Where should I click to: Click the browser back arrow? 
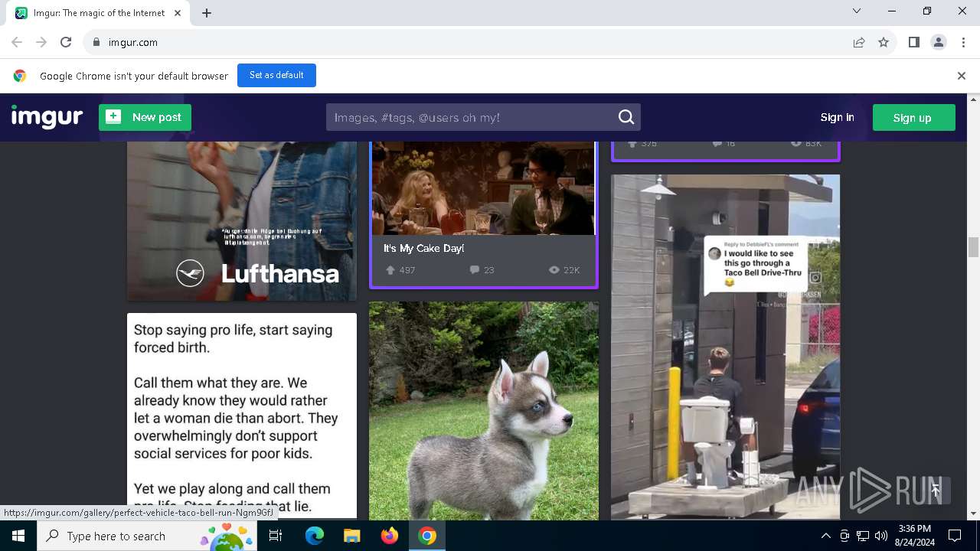point(17,42)
